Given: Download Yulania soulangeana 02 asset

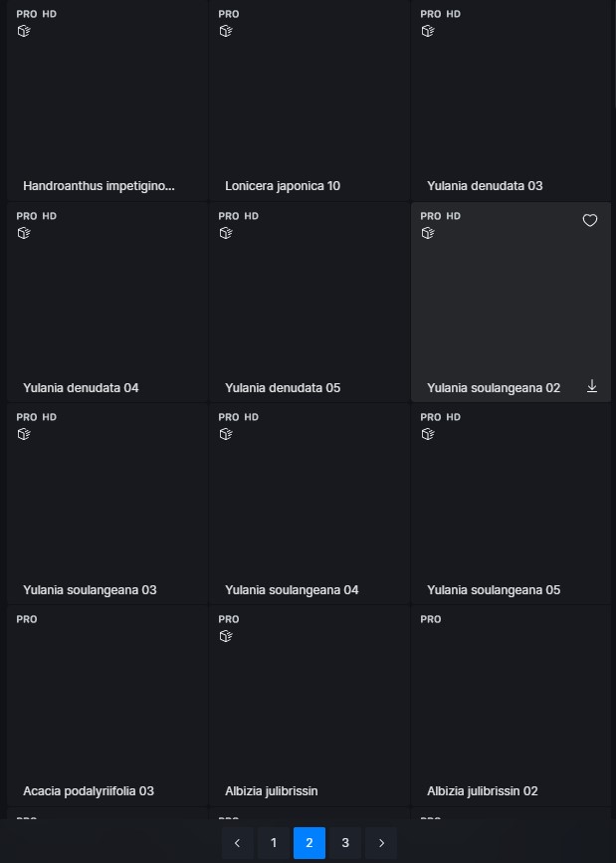Looking at the screenshot, I should click(592, 386).
